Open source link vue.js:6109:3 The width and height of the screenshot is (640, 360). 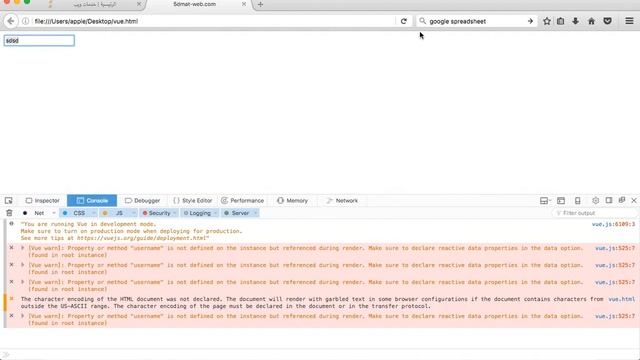(613, 224)
